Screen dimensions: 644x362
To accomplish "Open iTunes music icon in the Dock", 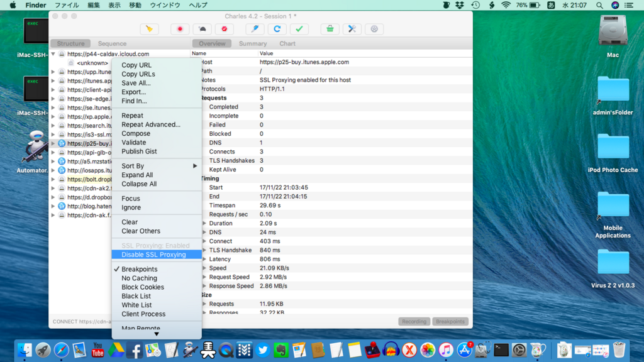I will pyautogui.click(x=446, y=350).
